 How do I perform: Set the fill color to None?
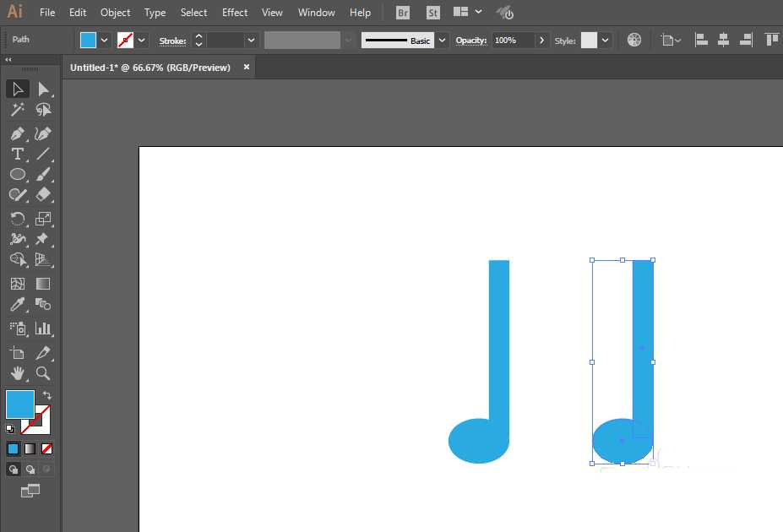(46, 448)
